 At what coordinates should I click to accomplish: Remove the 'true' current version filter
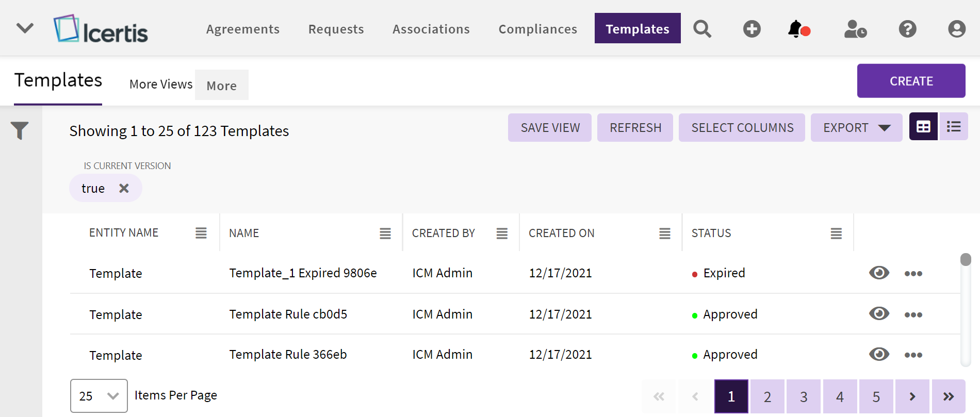point(124,188)
